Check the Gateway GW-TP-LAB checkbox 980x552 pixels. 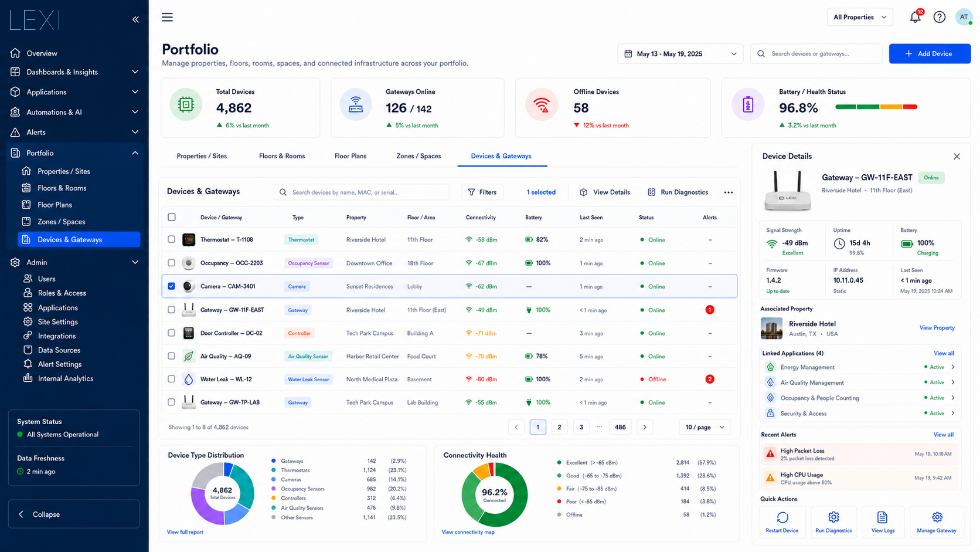pos(171,402)
